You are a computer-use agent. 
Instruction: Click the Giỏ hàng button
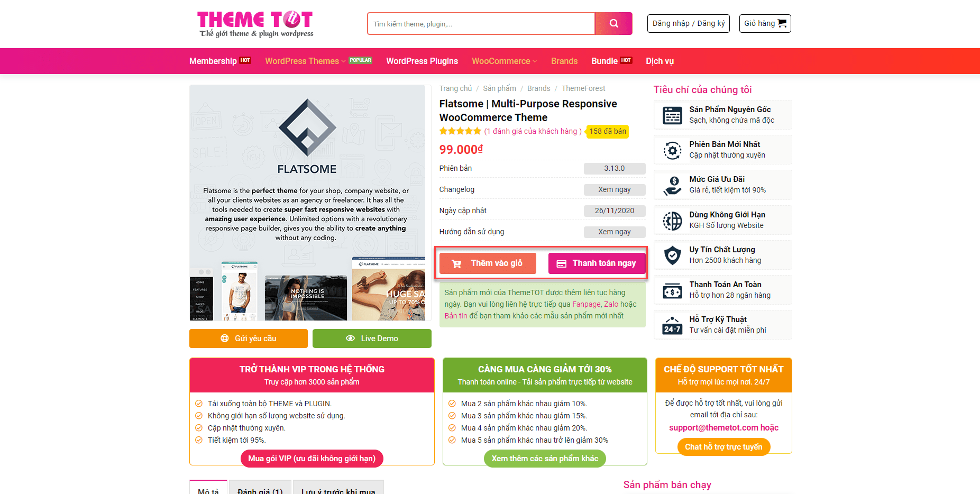(x=765, y=23)
